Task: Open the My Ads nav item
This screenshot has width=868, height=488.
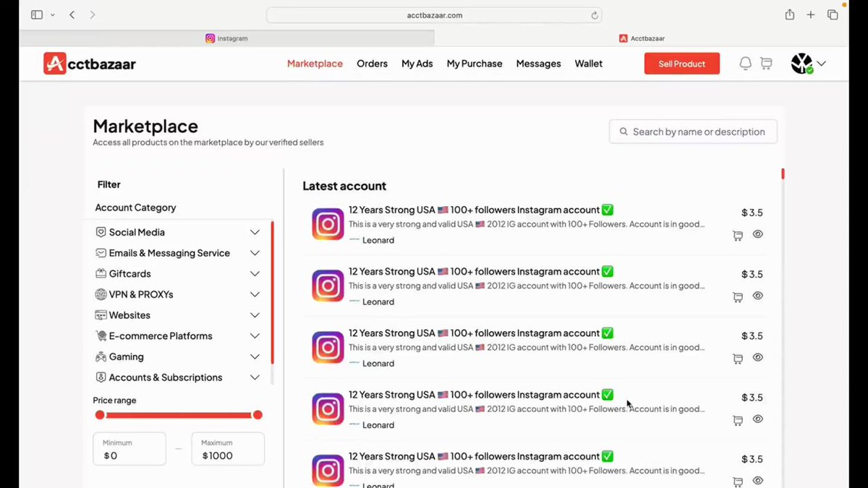Action: tap(417, 64)
